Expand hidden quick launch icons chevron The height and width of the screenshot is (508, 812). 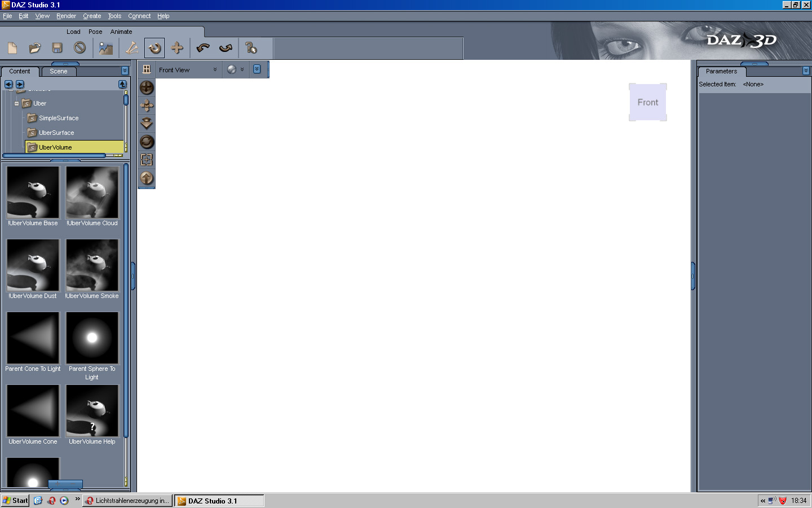point(77,499)
